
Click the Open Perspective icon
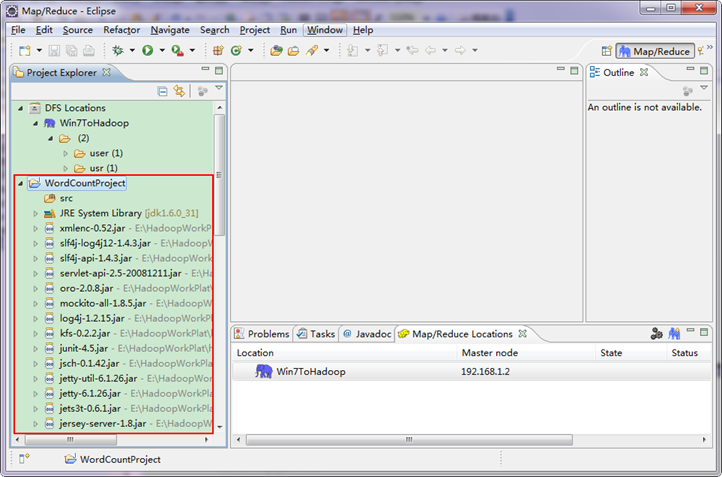pyautogui.click(x=607, y=51)
